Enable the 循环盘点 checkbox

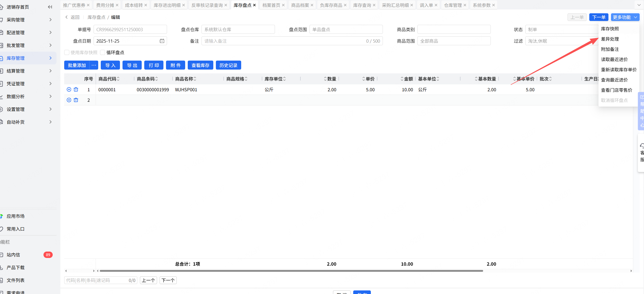point(103,52)
